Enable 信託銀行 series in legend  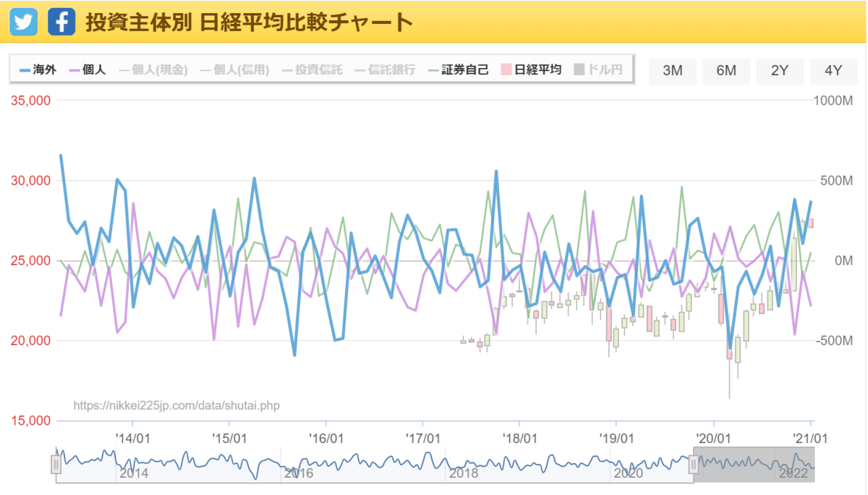[386, 70]
